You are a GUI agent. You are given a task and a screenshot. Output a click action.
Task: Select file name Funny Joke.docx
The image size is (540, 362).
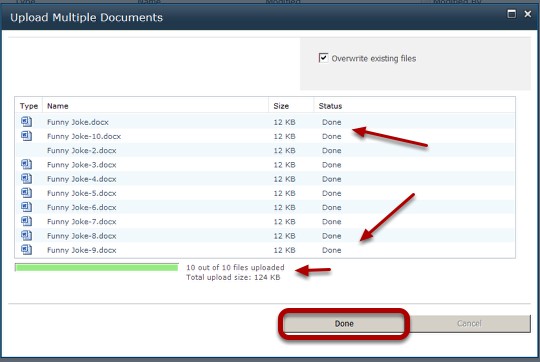pos(78,122)
